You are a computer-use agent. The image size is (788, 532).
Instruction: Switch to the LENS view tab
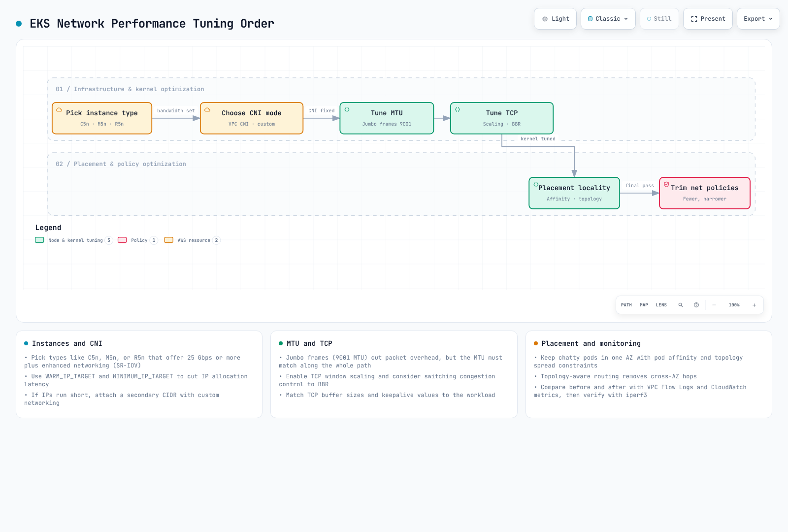coord(661,305)
